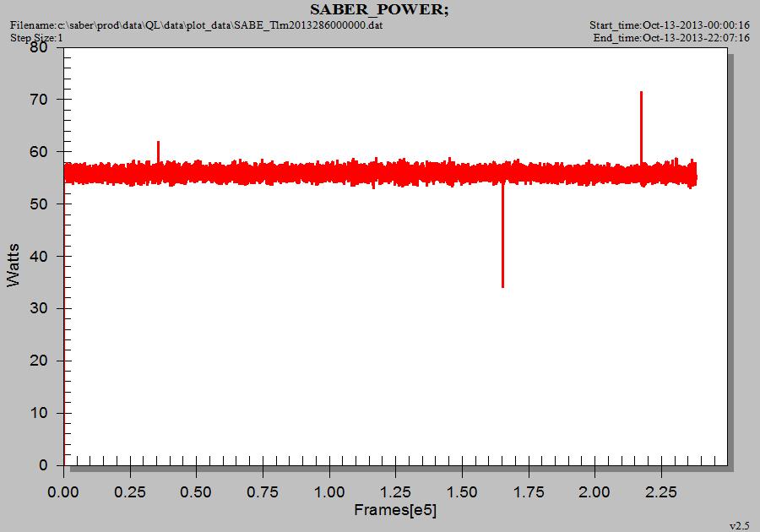Click the x-axis value 0.75
The width and height of the screenshot is (760, 532).
[263, 492]
